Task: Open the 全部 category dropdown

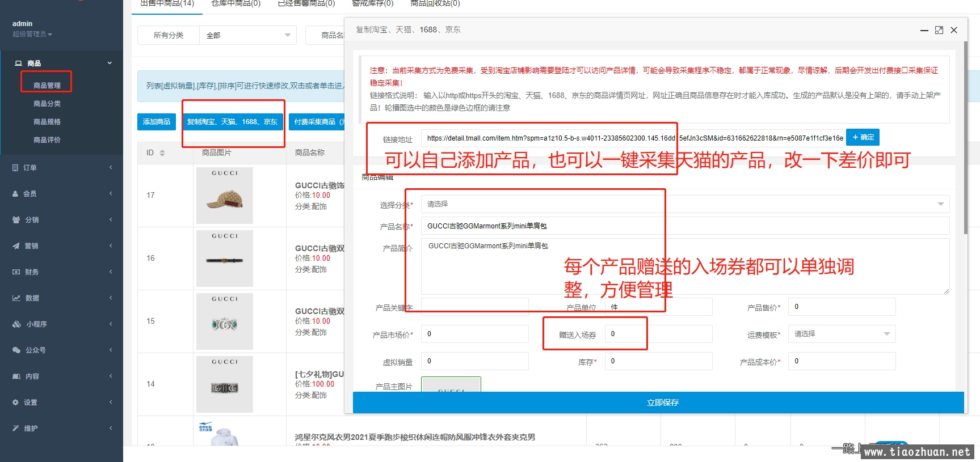Action: coord(248,35)
